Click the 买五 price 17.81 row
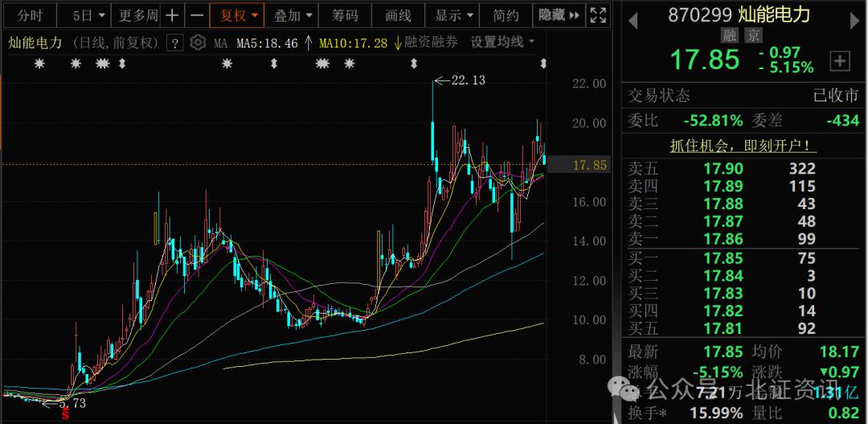Viewport: 868px width, 424px height. (743, 329)
